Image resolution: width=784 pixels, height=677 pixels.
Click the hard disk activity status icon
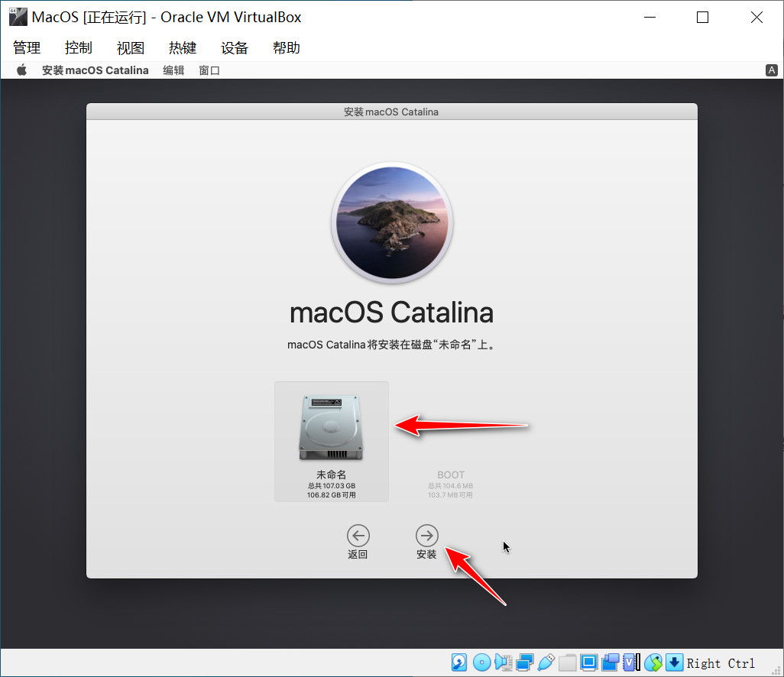click(459, 662)
